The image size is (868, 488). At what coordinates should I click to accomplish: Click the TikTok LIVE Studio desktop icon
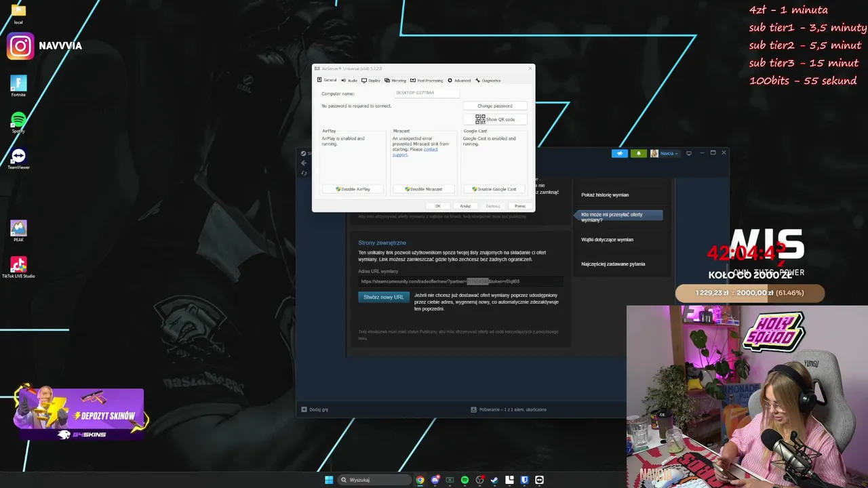[18, 267]
